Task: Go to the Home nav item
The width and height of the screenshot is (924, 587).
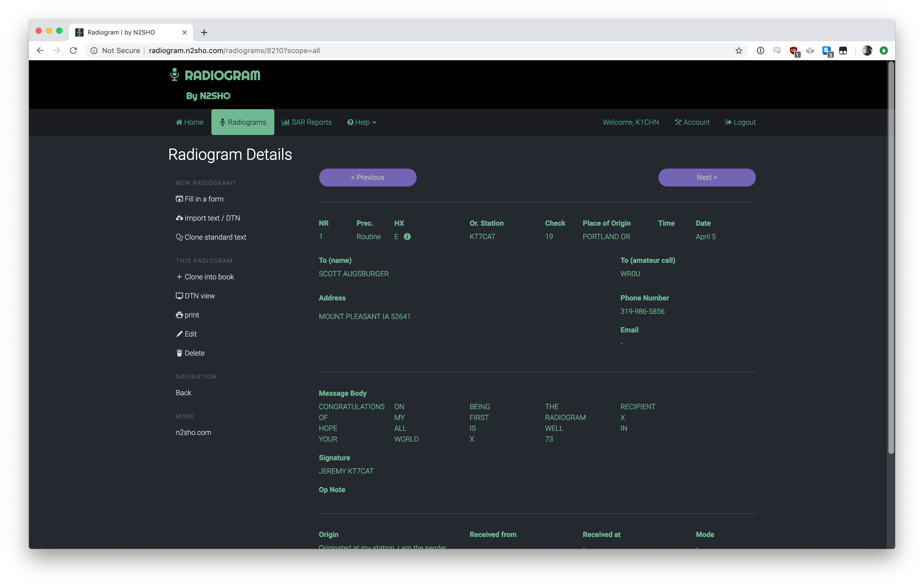Action: coord(189,122)
